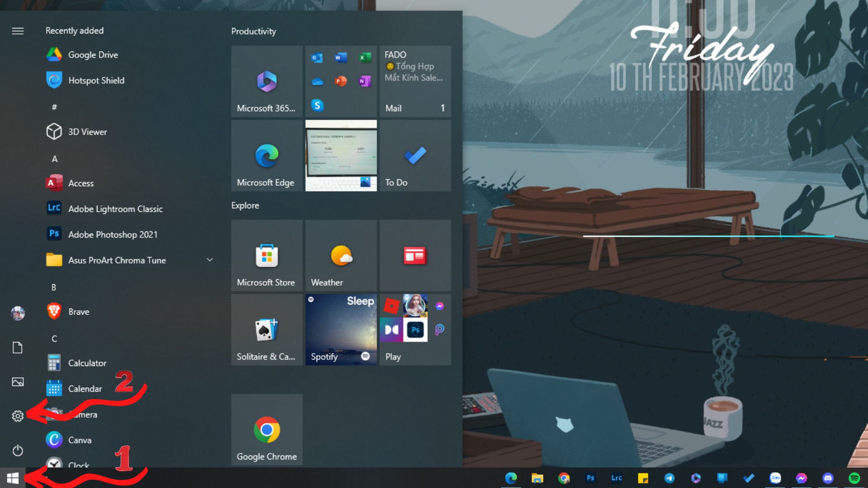Open Zalo from the taskbar
The image size is (868, 488).
tap(775, 478)
